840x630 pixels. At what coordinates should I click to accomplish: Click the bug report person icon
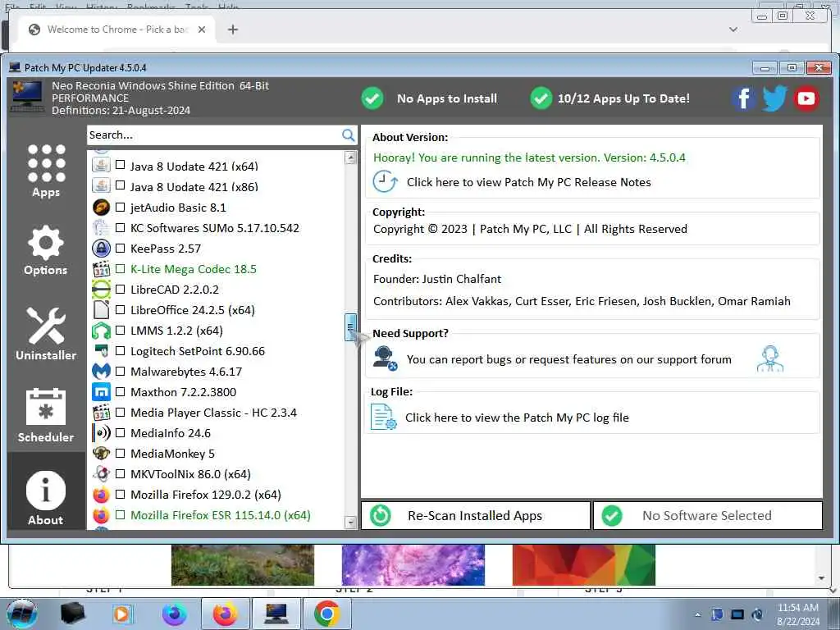[385, 358]
